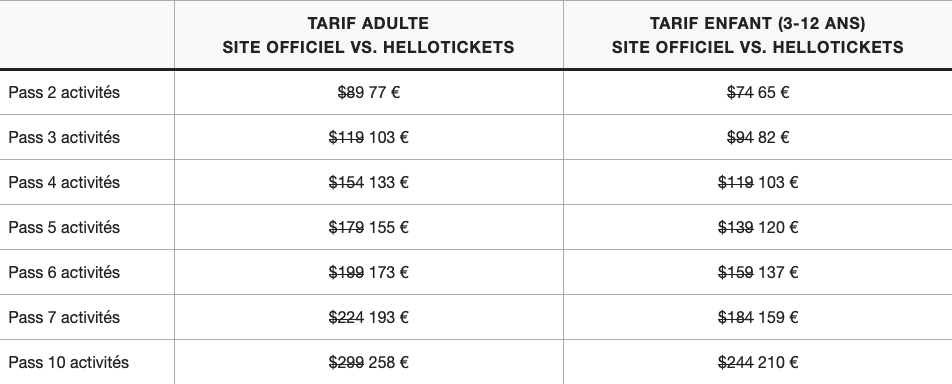Click the adult price $224 193 €

point(369,317)
